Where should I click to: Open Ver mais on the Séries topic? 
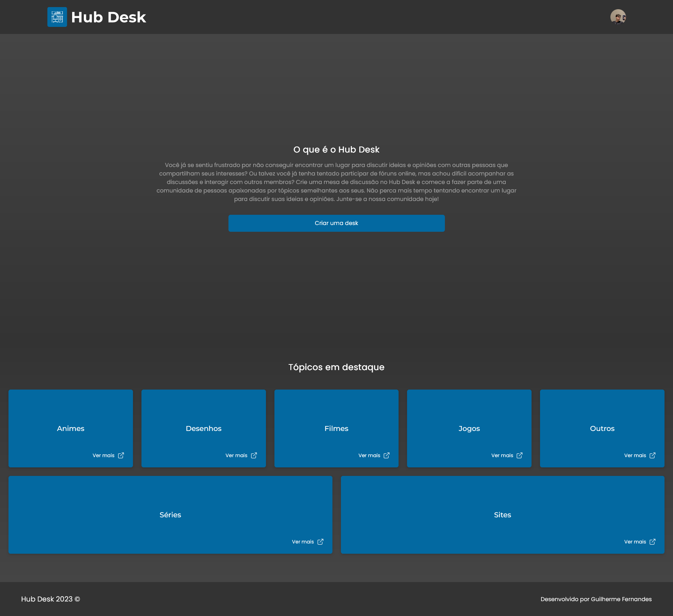tap(303, 542)
